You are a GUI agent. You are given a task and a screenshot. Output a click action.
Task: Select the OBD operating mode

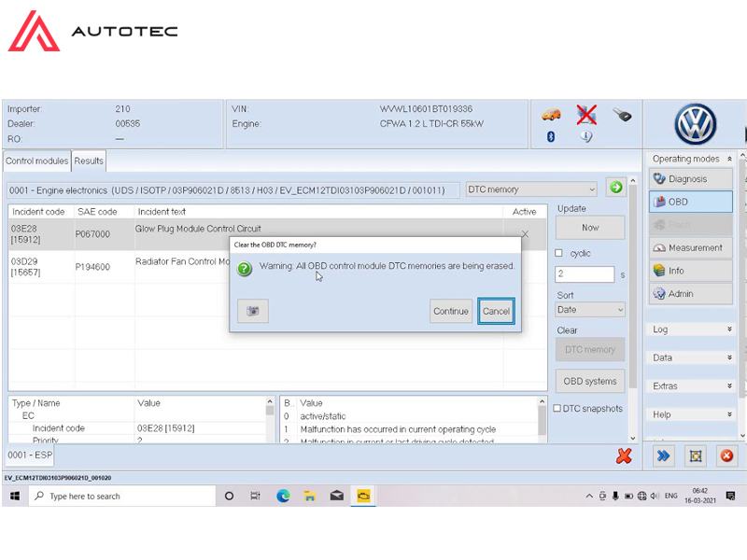coord(691,202)
